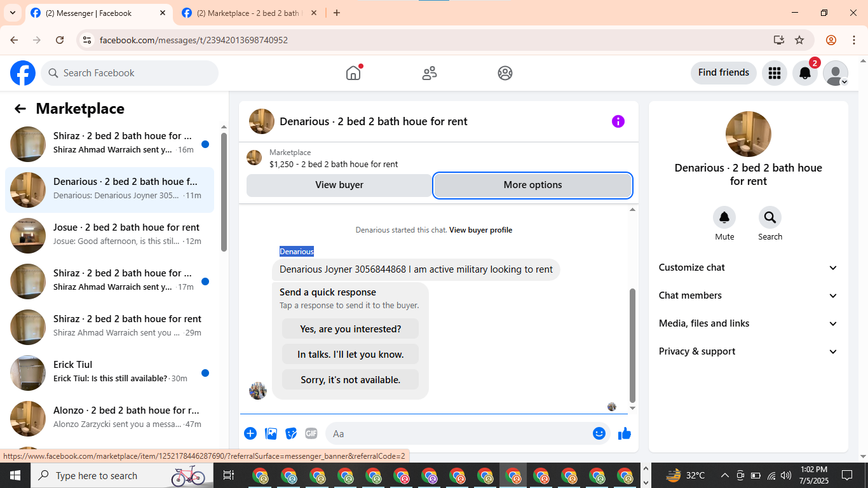
Task: Open the purple conversation info icon
Action: pyautogui.click(x=618, y=121)
